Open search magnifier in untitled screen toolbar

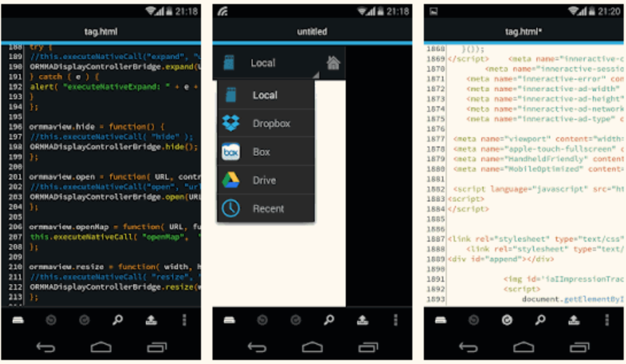pyautogui.click(x=329, y=320)
